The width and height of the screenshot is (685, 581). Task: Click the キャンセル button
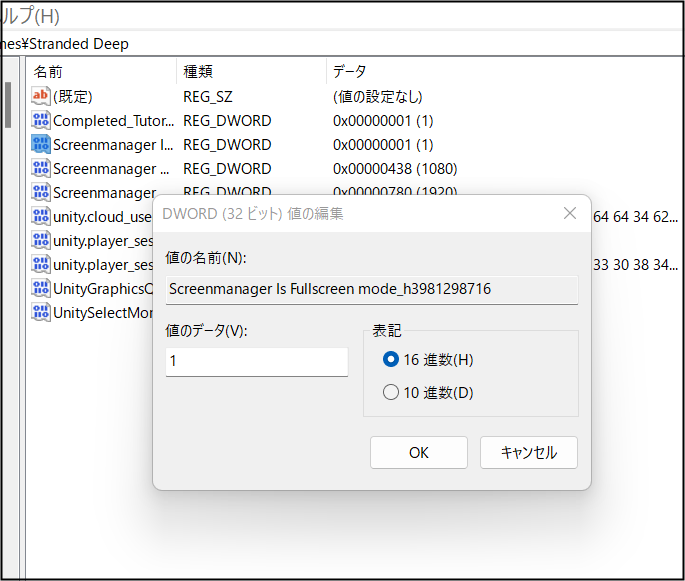(529, 453)
